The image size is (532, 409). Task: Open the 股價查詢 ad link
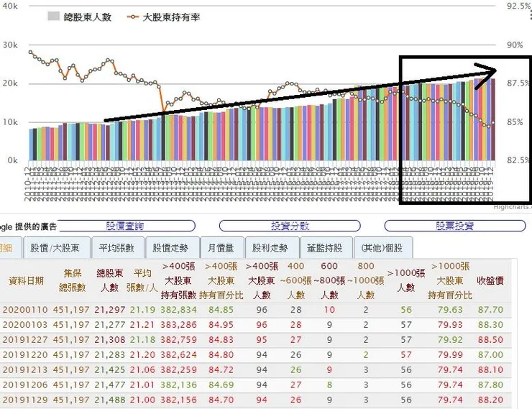(x=125, y=226)
